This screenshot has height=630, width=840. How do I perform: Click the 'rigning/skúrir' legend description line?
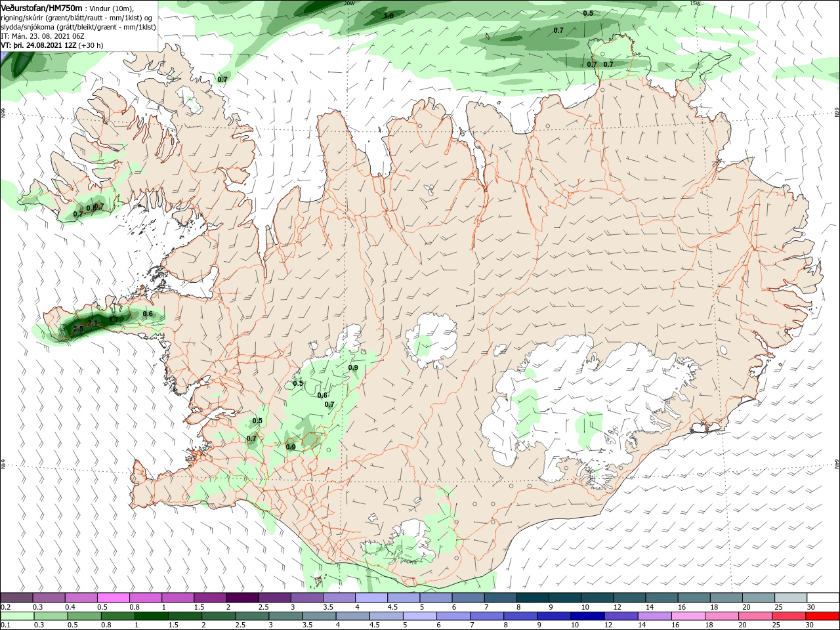77,18
